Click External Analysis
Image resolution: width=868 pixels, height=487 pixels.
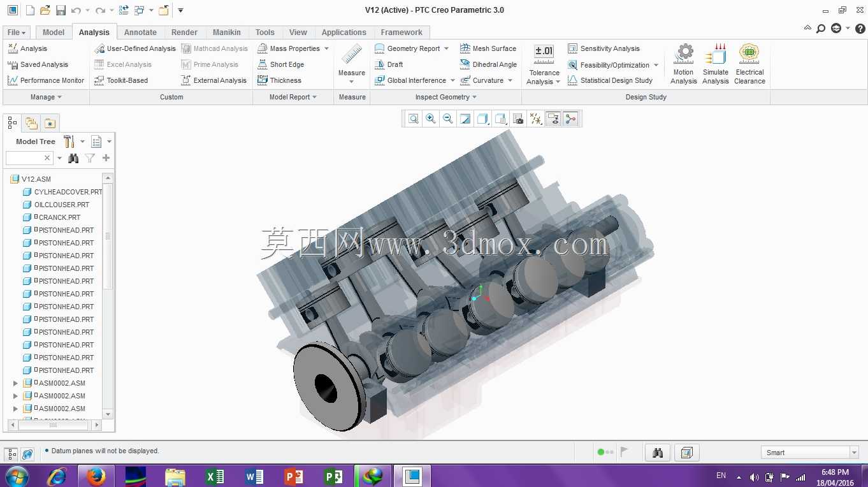[213, 80]
